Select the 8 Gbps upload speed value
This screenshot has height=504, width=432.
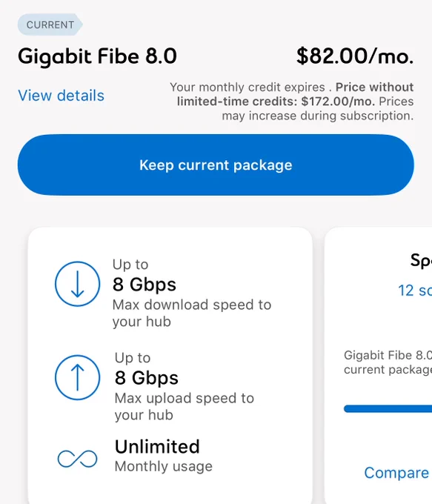[146, 378]
